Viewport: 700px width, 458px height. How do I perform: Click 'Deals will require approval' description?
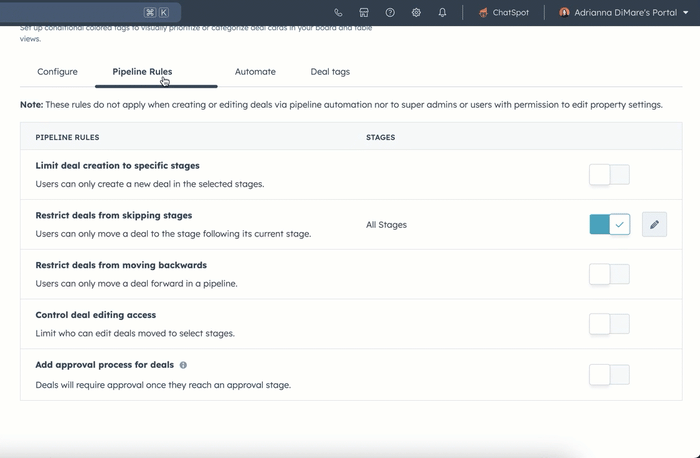(163, 385)
